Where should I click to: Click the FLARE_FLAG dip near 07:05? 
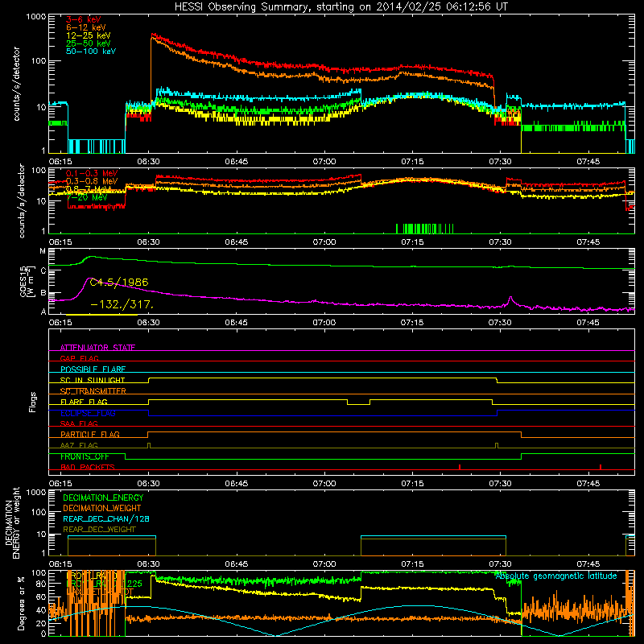pos(358,402)
